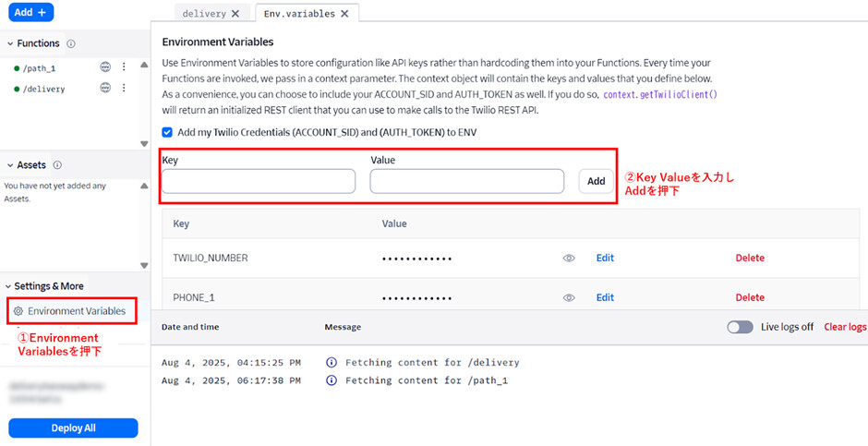Open the three-dot menu for /delivery
This screenshot has width=868, height=446.
(125, 89)
